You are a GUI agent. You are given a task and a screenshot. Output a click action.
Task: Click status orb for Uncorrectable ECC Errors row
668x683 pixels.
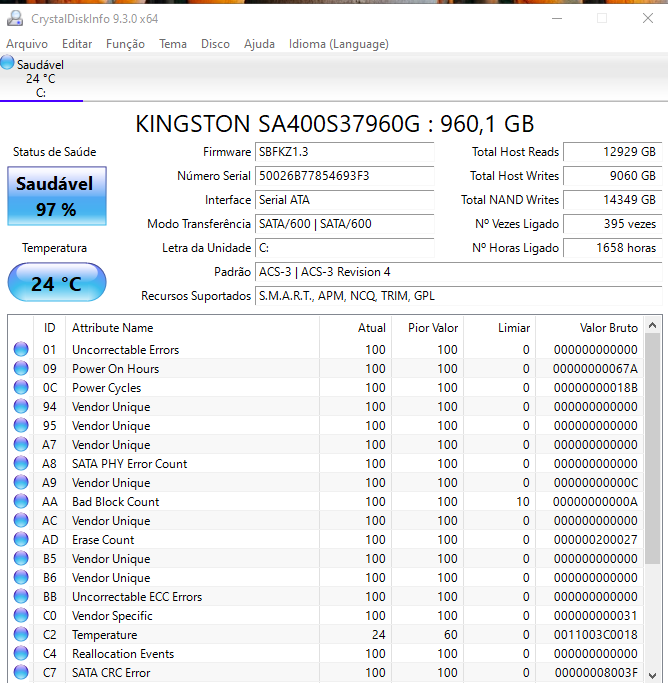point(21,596)
